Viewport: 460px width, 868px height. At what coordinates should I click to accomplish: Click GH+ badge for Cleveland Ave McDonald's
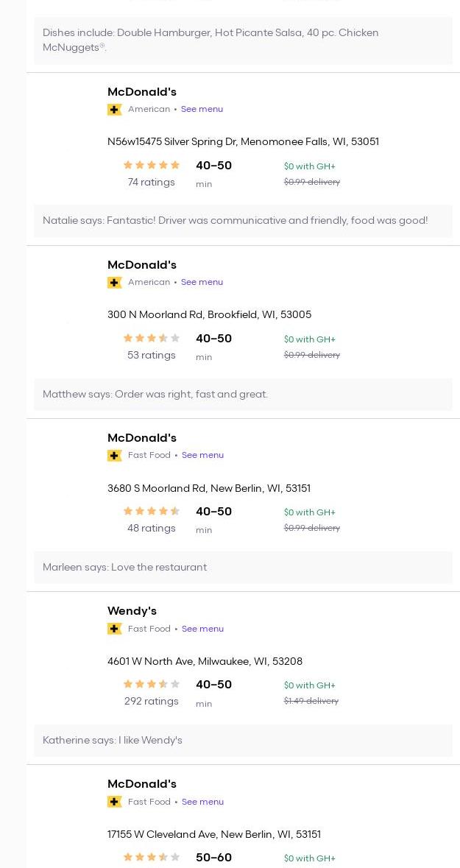pos(114,802)
